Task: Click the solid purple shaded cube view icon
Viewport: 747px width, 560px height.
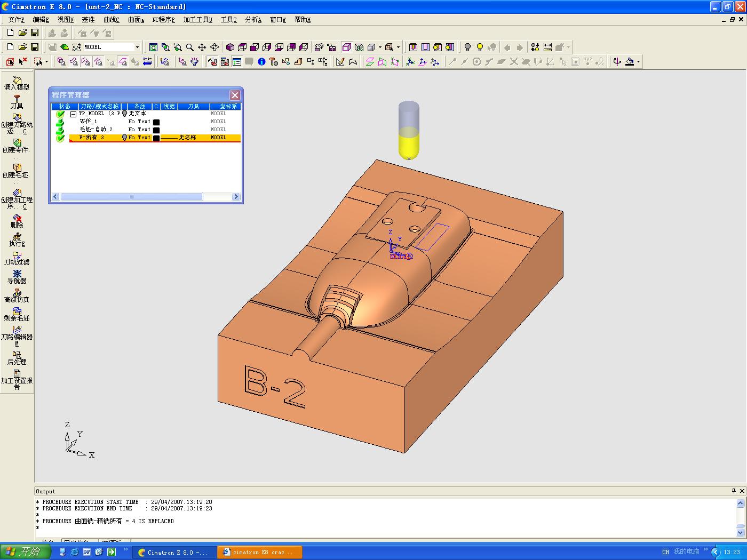Action: (x=231, y=47)
